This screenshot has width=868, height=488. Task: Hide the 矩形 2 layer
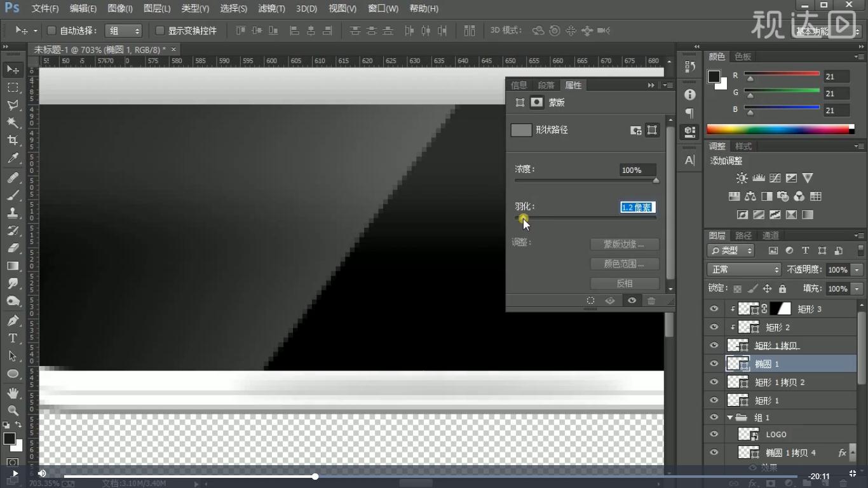[714, 327]
